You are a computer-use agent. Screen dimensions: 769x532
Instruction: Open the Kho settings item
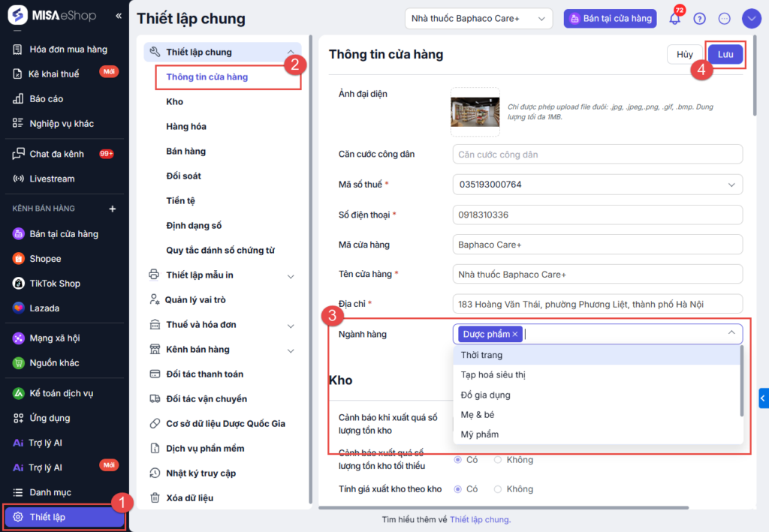click(174, 101)
